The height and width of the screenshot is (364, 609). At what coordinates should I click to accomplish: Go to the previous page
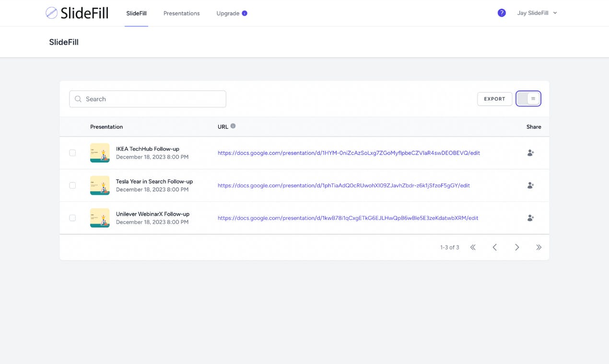click(495, 247)
